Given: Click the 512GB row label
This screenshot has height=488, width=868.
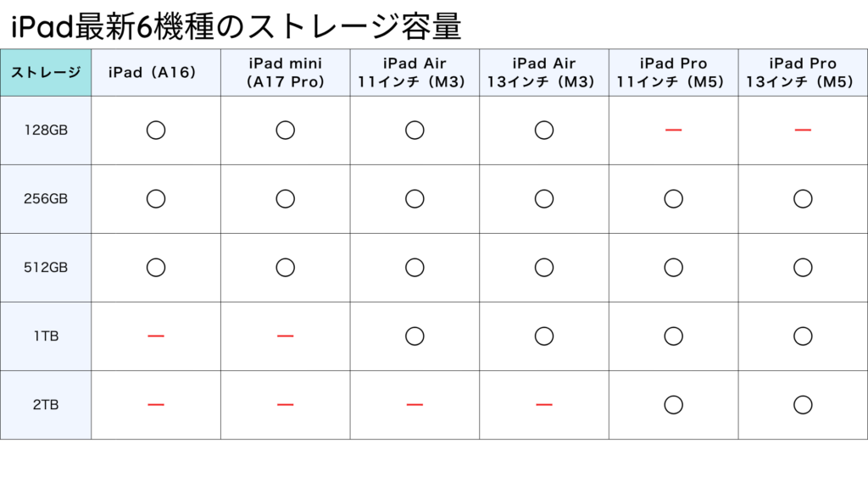Looking at the screenshot, I should [46, 268].
